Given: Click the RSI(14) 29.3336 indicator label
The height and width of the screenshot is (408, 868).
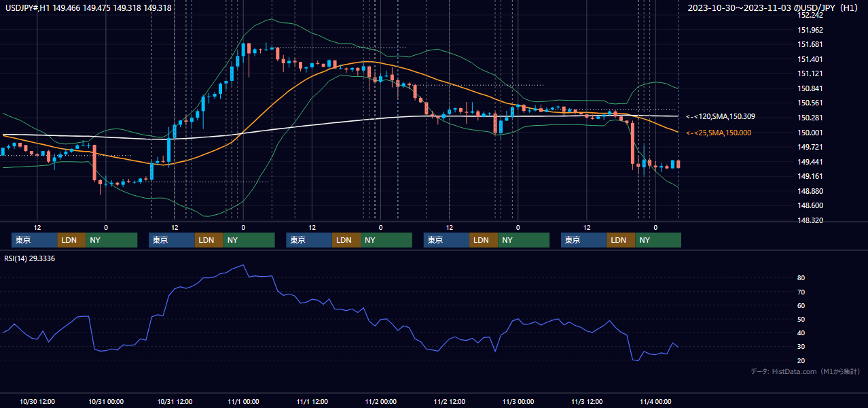Looking at the screenshot, I should click(x=30, y=258).
